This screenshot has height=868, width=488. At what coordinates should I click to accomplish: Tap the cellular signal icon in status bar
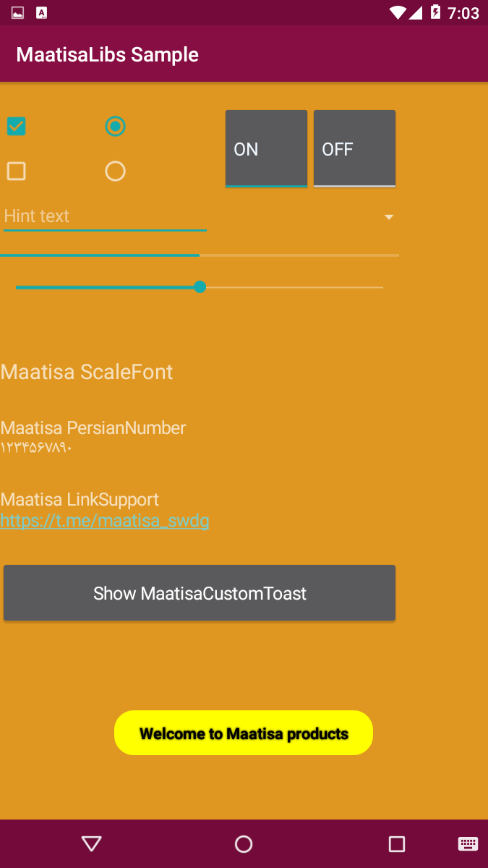418,12
